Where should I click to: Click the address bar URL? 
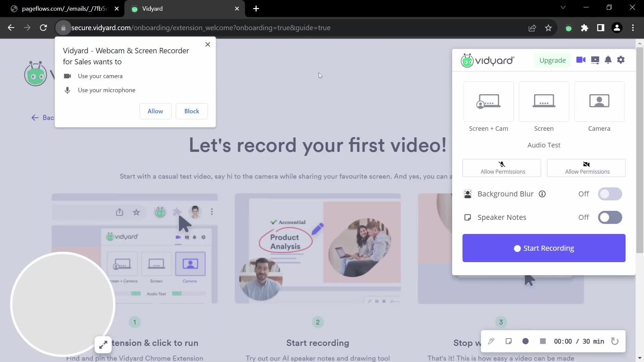(201, 28)
